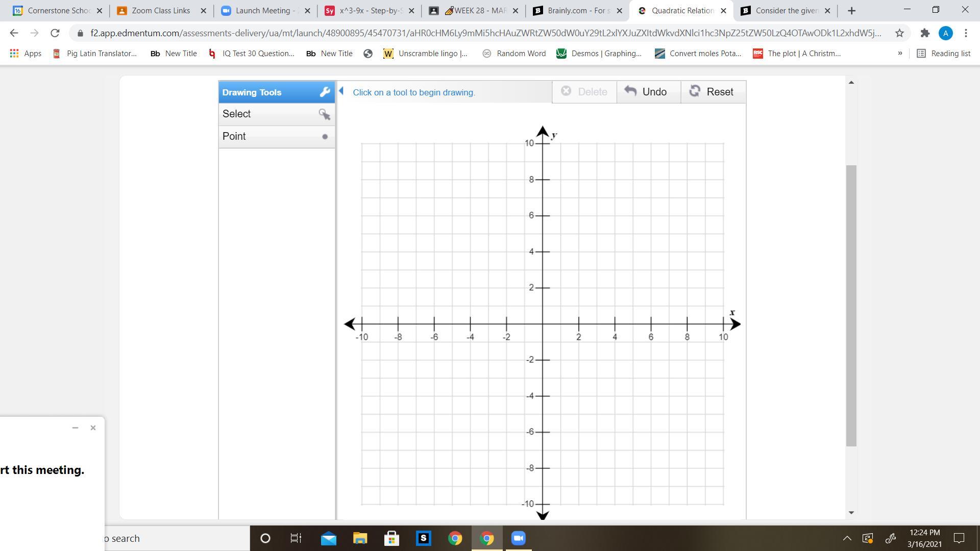This screenshot has height=551, width=980.
Task: Open Zoom app in taskbar
Action: 518,538
